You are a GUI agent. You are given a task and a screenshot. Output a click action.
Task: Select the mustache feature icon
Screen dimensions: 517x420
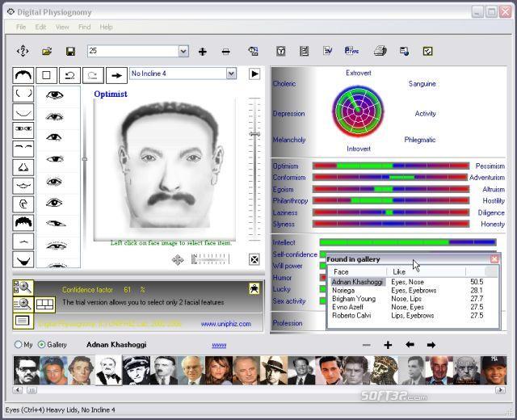[23, 241]
